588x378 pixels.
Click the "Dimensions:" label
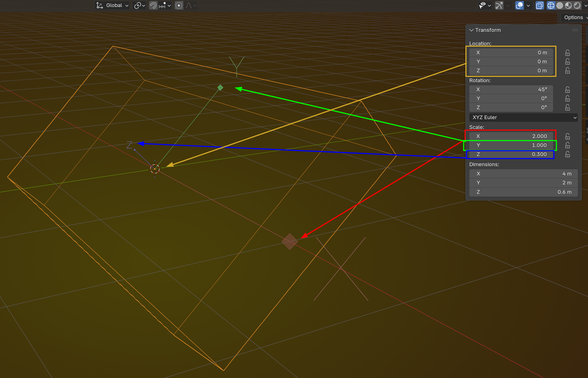(484, 164)
